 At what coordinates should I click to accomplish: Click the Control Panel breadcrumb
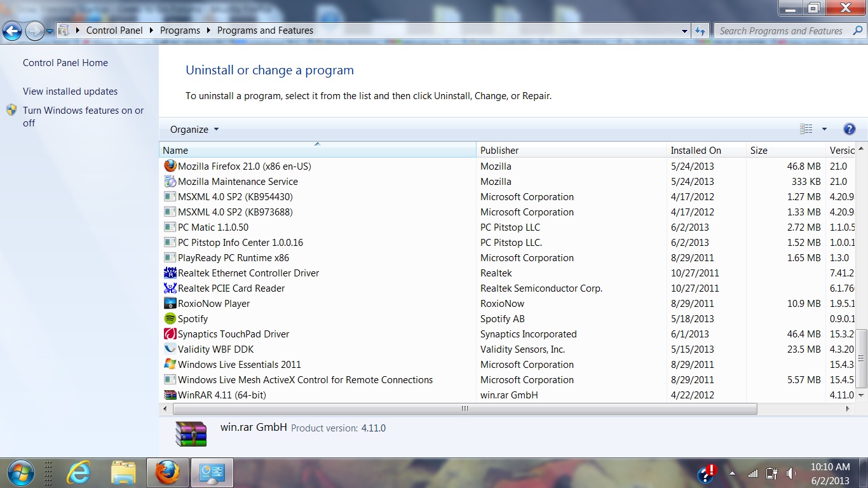114,30
